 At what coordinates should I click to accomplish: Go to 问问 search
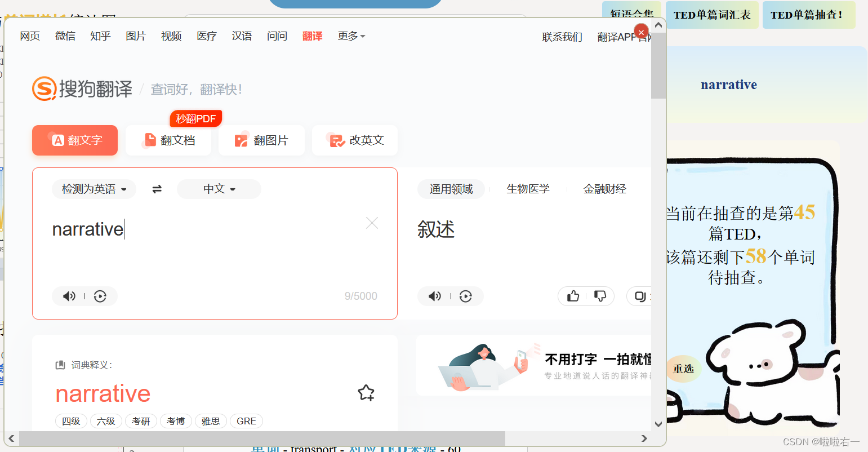tap(277, 36)
